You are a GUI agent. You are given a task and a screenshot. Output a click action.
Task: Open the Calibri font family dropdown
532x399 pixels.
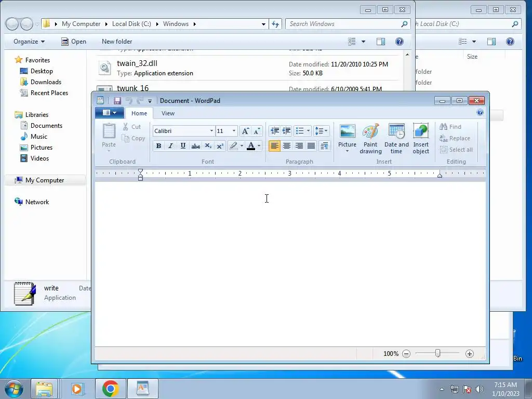pos(211,131)
